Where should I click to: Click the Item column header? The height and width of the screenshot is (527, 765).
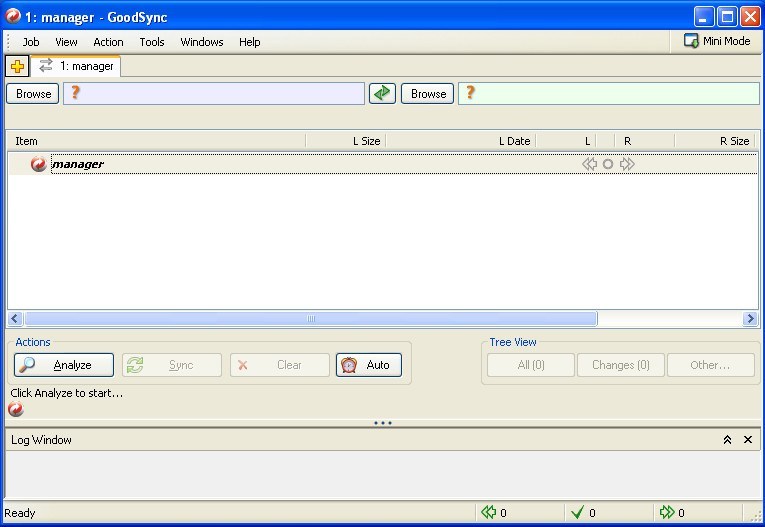click(x=156, y=141)
